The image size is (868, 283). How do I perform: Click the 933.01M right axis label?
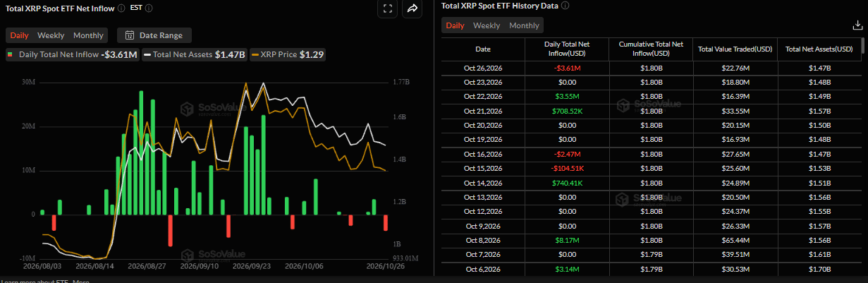tap(405, 258)
